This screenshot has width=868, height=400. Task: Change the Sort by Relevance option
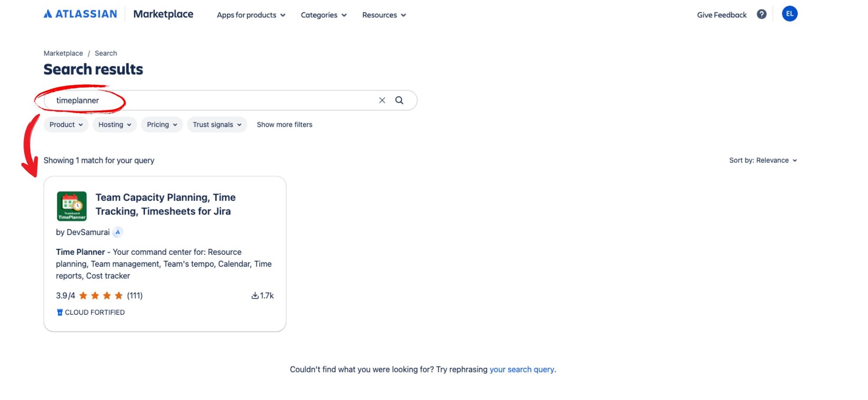pyautogui.click(x=763, y=161)
